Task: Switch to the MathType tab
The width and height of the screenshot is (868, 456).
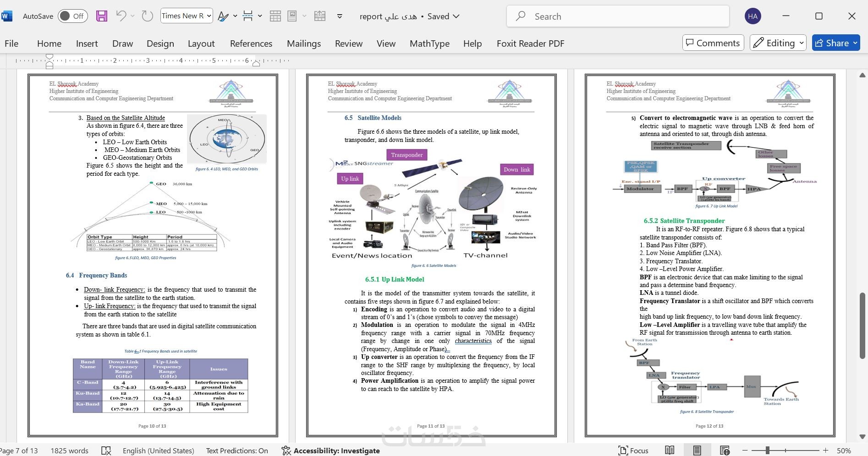Action: [429, 43]
